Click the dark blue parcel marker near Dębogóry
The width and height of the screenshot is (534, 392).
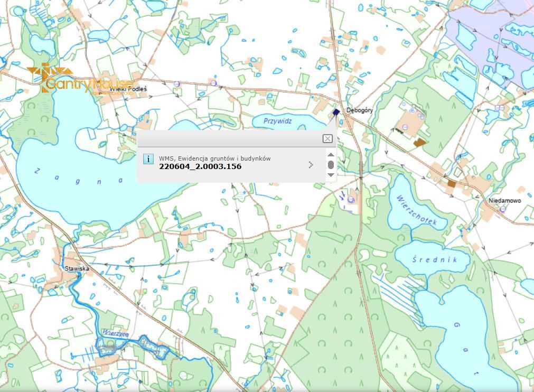pyautogui.click(x=336, y=111)
